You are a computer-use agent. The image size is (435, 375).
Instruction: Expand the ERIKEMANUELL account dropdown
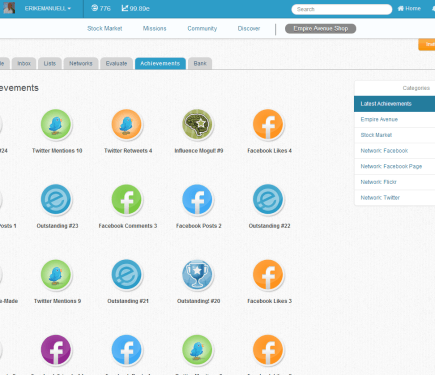click(48, 9)
